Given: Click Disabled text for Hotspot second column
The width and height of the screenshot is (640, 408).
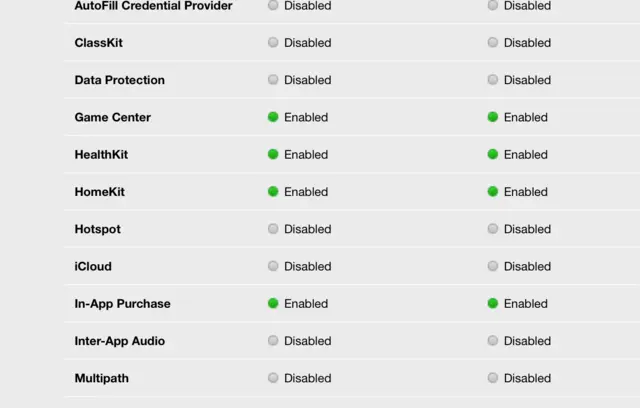Looking at the screenshot, I should pyautogui.click(x=527, y=229).
